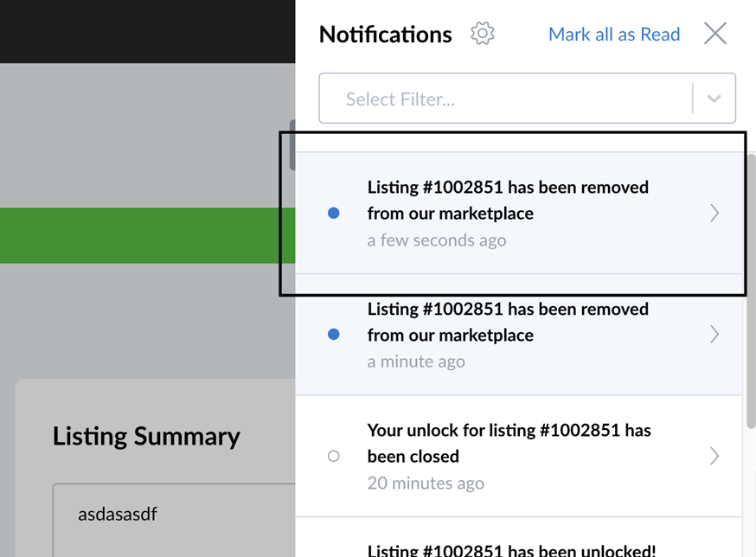Viewport: 756px width, 557px height.
Task: Open 'Your unlock for listing #1002851' notification
Action: point(519,456)
